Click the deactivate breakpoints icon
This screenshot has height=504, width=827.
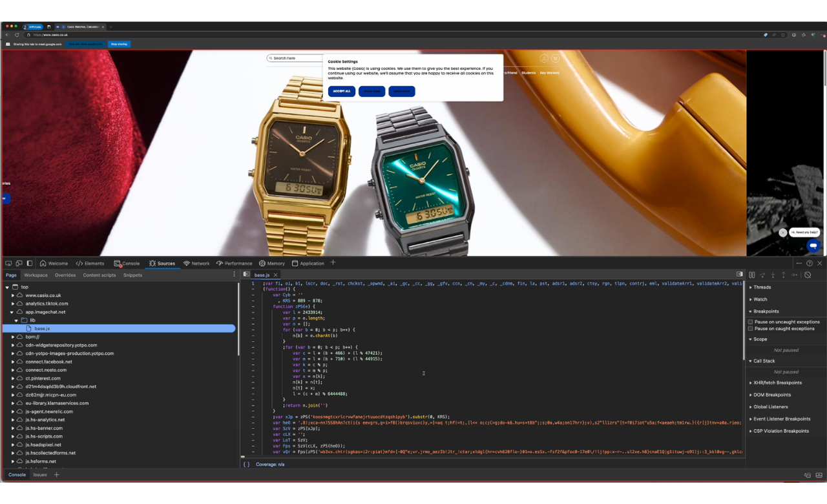(x=808, y=275)
